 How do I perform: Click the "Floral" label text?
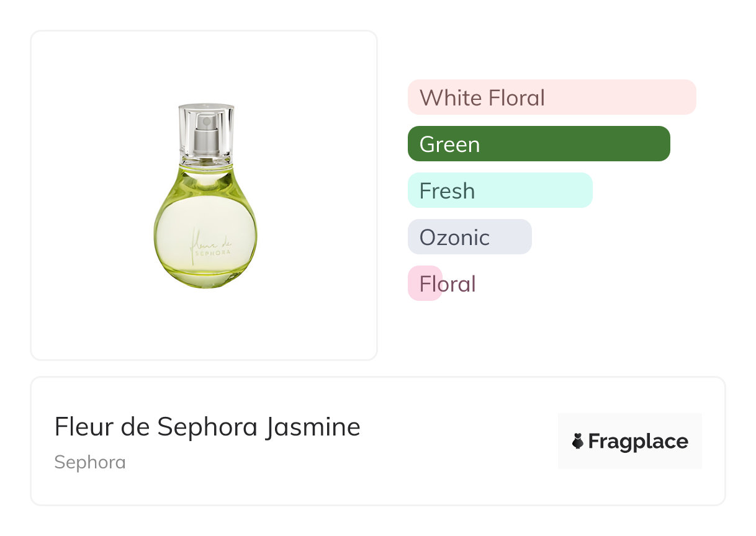448,284
